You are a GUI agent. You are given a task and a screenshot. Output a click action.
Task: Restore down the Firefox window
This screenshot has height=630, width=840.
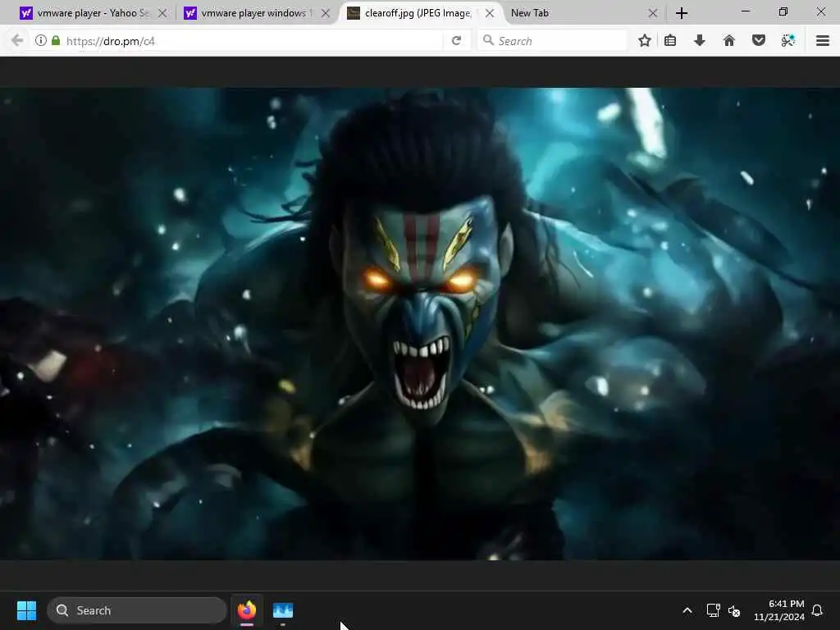click(783, 11)
